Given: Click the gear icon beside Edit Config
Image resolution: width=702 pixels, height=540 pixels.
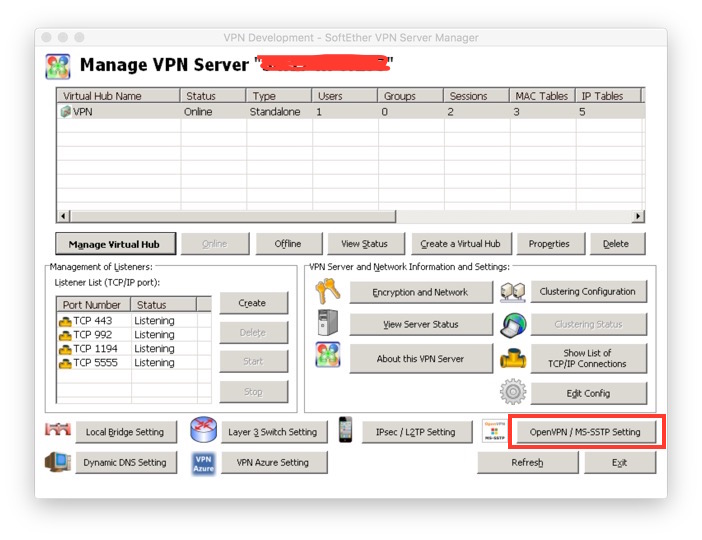Looking at the screenshot, I should pyautogui.click(x=513, y=392).
